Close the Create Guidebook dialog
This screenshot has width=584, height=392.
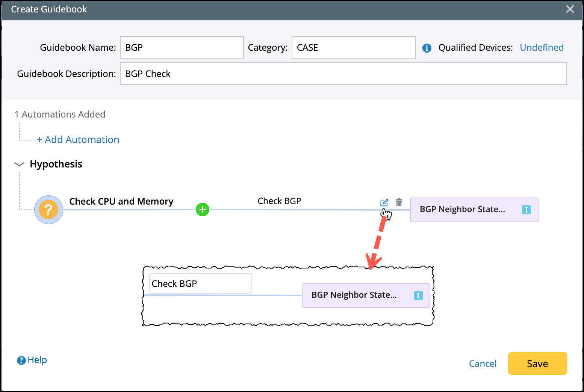pos(570,9)
